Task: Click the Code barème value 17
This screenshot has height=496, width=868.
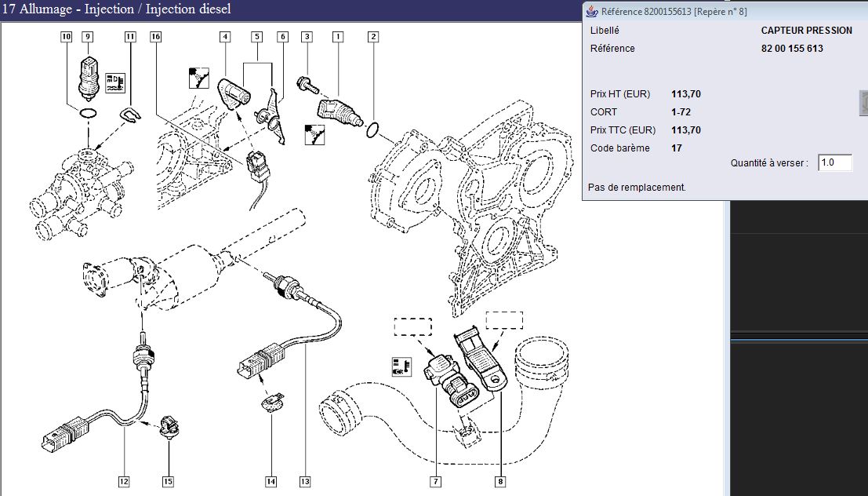Action: [x=677, y=148]
